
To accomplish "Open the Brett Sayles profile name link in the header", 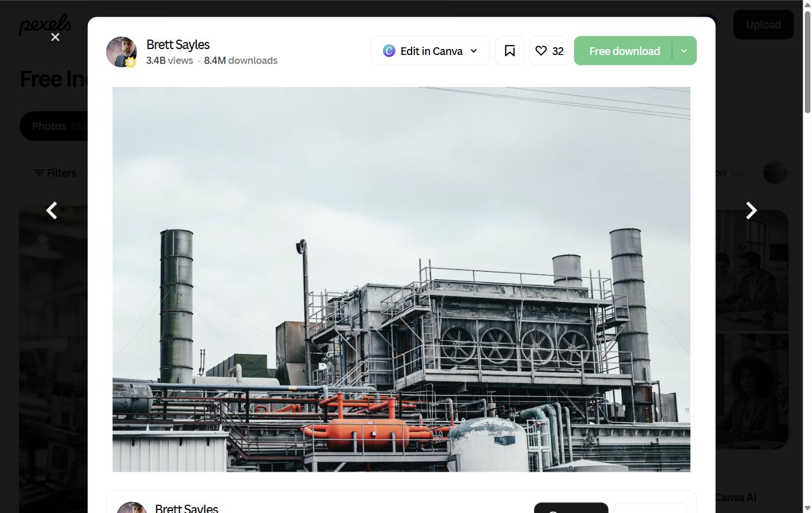I will click(x=178, y=45).
